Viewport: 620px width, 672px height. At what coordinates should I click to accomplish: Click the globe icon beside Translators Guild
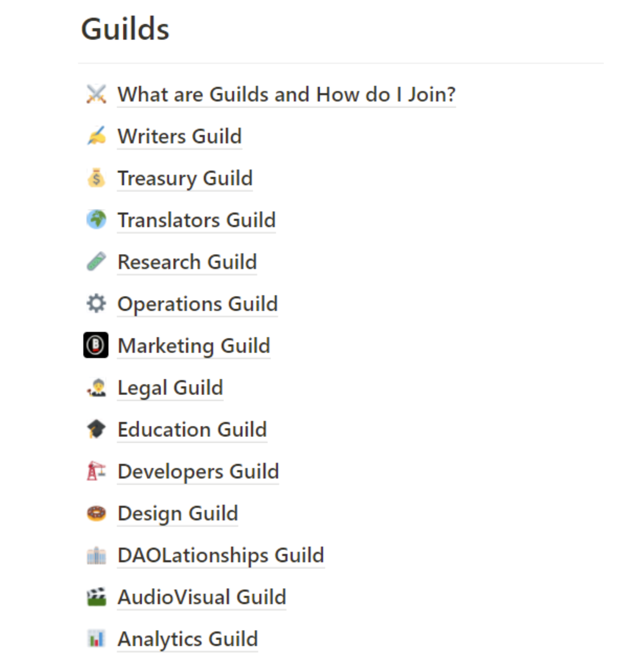[96, 220]
